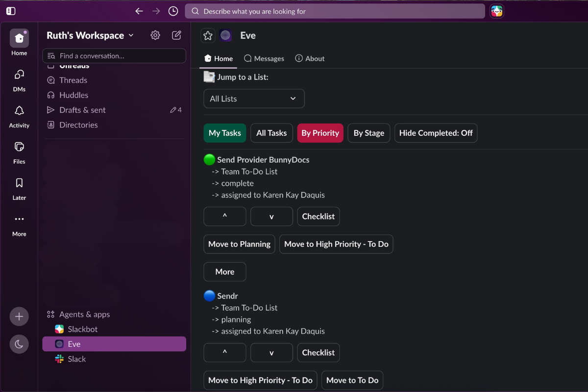The width and height of the screenshot is (588, 392).
Task: Click the plus create button
Action: (x=19, y=317)
